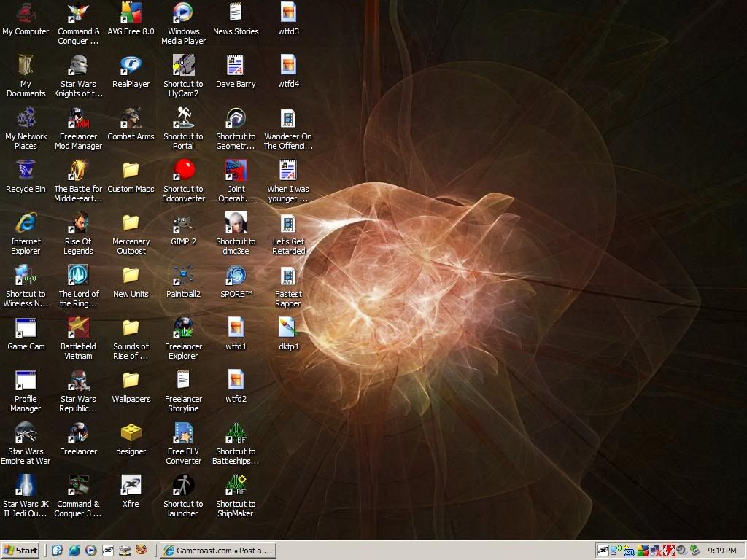Click the Mercenary Outpost folder
This screenshot has height=560, width=747.
[x=131, y=222]
